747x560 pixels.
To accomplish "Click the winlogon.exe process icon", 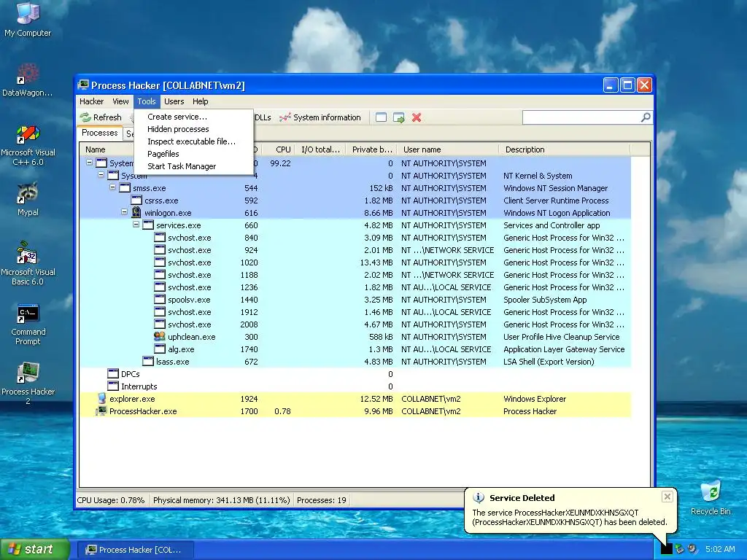I will (x=136, y=212).
